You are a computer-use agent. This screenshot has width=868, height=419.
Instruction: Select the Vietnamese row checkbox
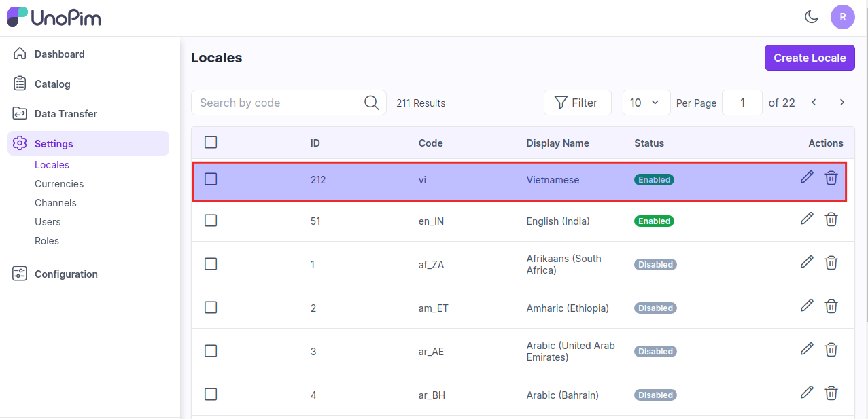pyautogui.click(x=211, y=179)
